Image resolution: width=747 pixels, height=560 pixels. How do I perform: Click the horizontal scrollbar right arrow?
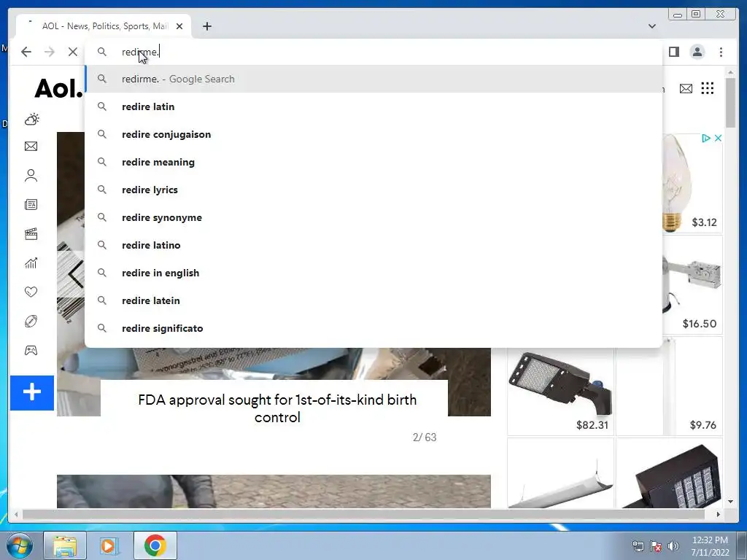pos(718,514)
